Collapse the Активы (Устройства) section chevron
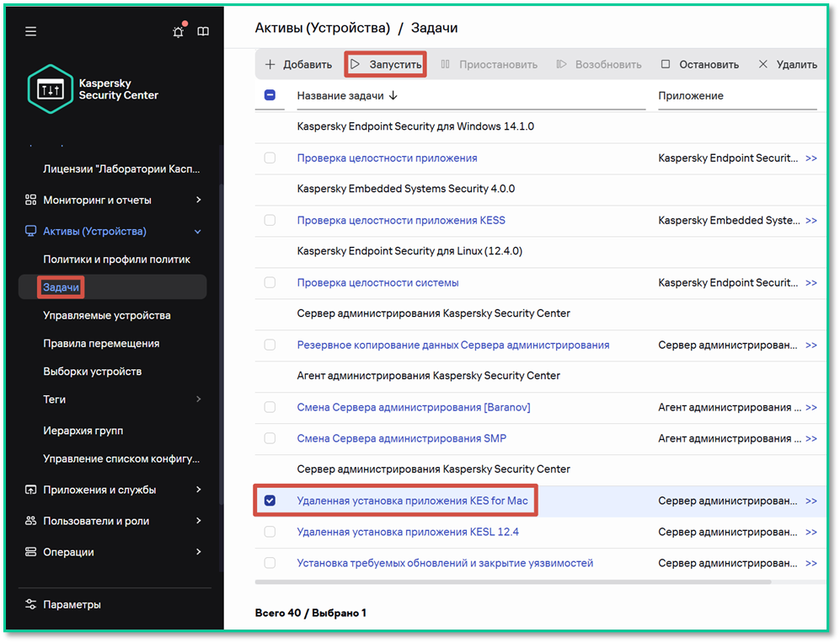 (198, 232)
